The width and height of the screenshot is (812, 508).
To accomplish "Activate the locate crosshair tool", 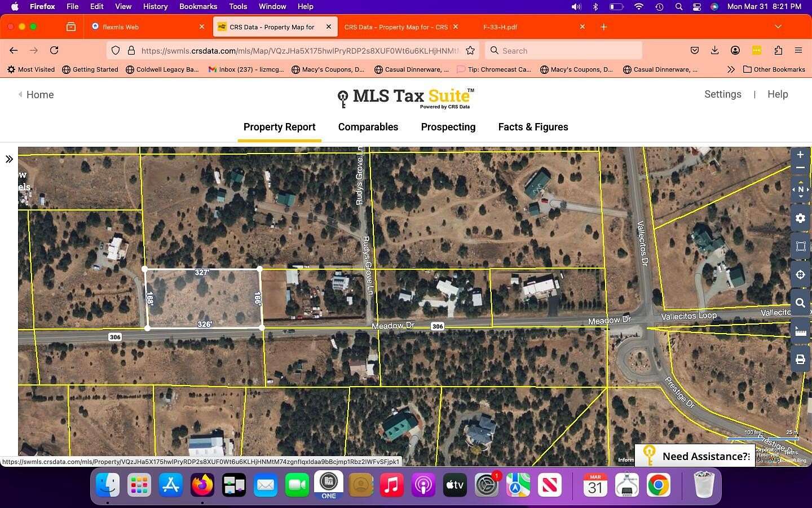I will [x=800, y=275].
